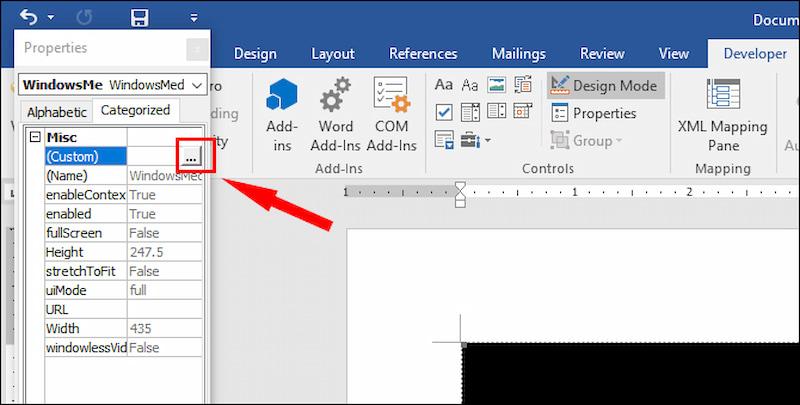
Task: Select the Developer ribbon tab
Action: tap(755, 54)
